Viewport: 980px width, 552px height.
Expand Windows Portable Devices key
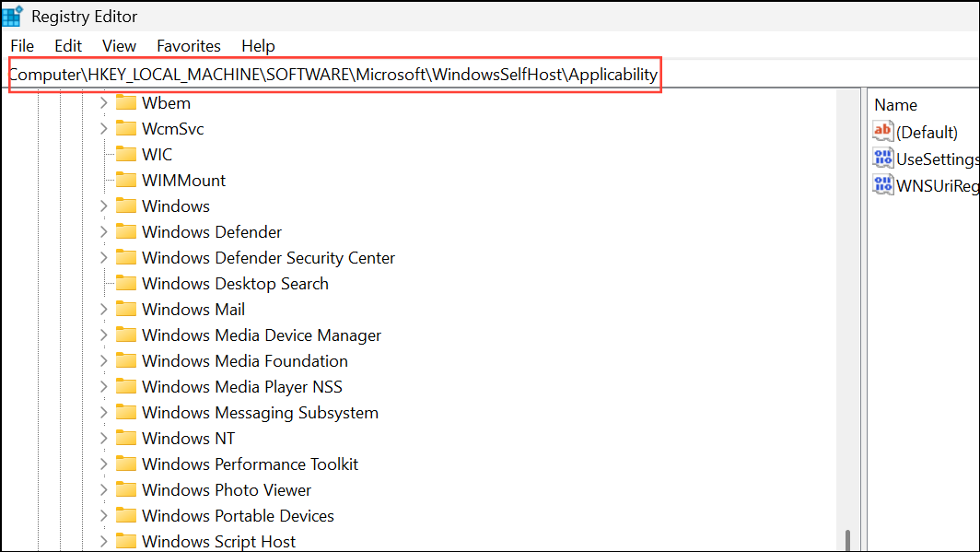104,516
